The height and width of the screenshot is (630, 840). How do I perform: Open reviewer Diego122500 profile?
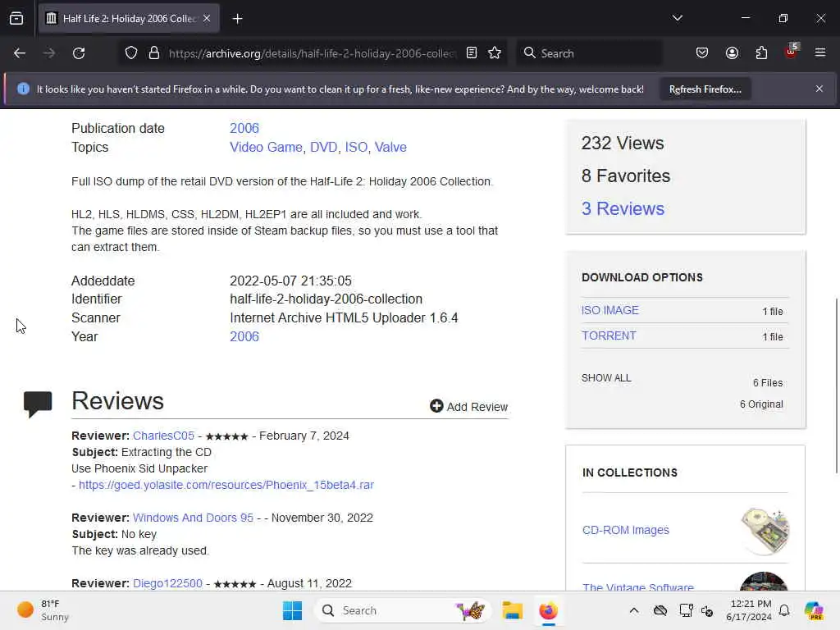167,583
